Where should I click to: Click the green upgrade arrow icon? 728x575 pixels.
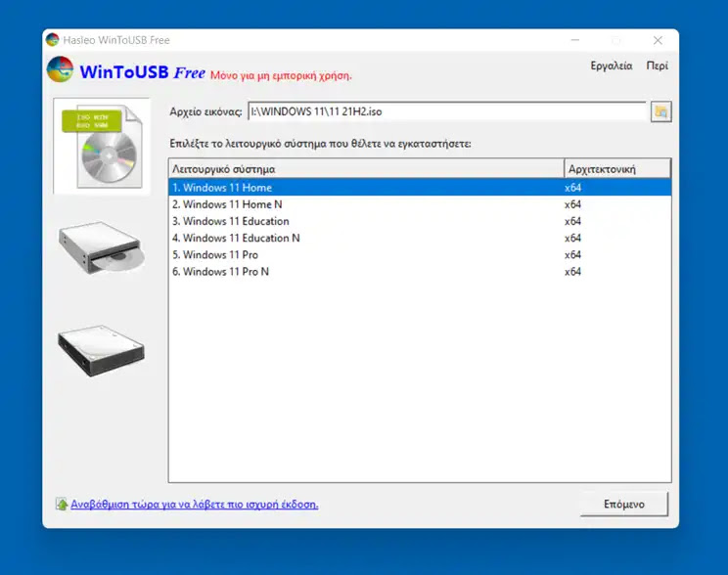[62, 504]
